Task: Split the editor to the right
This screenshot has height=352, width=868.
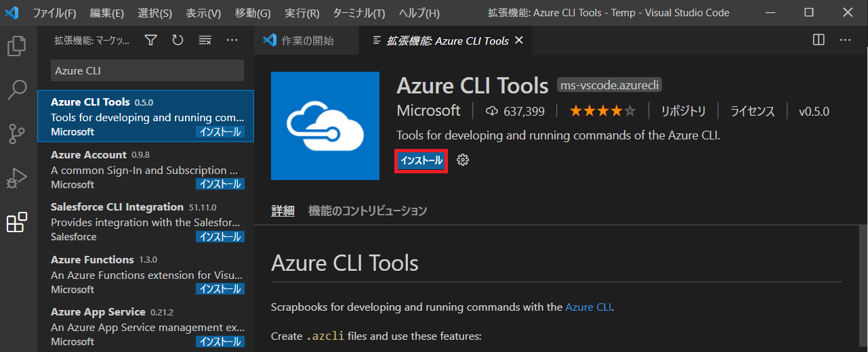Action: pyautogui.click(x=819, y=40)
